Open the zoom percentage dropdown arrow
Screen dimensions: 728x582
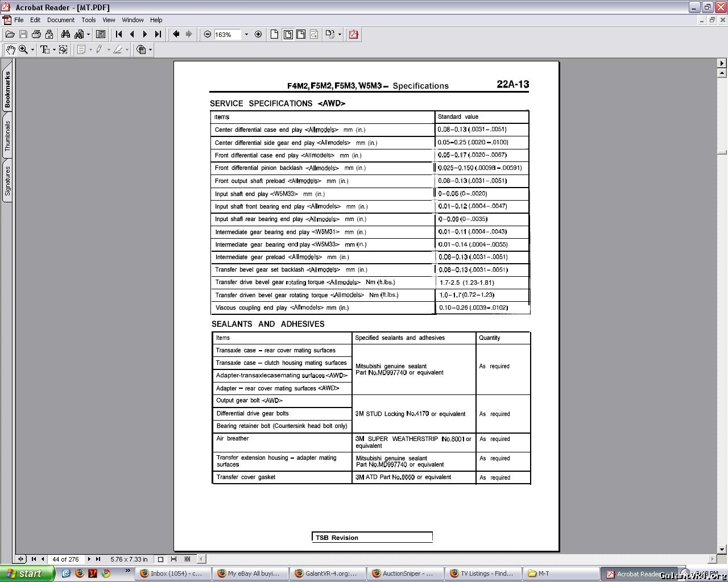coord(246,35)
